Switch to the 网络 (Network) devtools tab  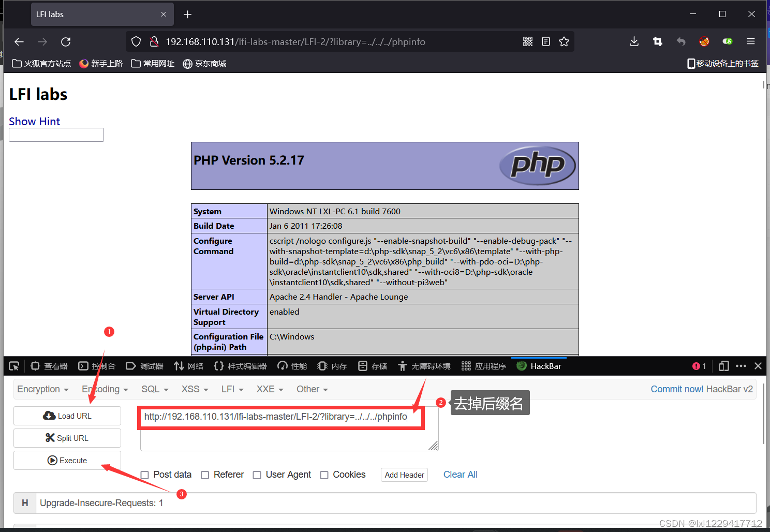tap(189, 366)
